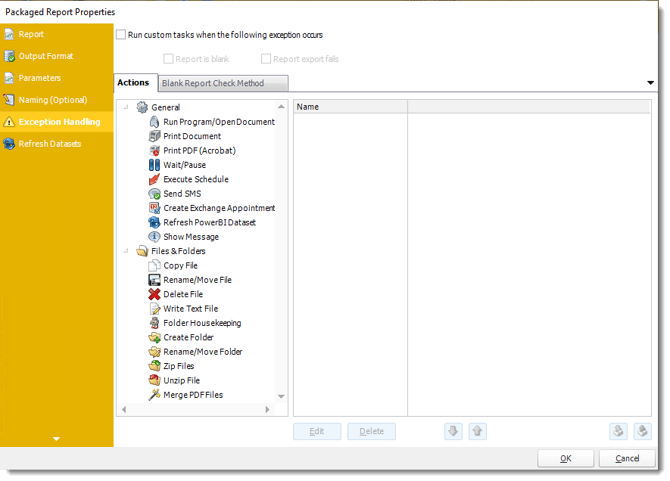Click tree horizontal scrollbar left arrow
The width and height of the screenshot is (670, 481).
124,410
